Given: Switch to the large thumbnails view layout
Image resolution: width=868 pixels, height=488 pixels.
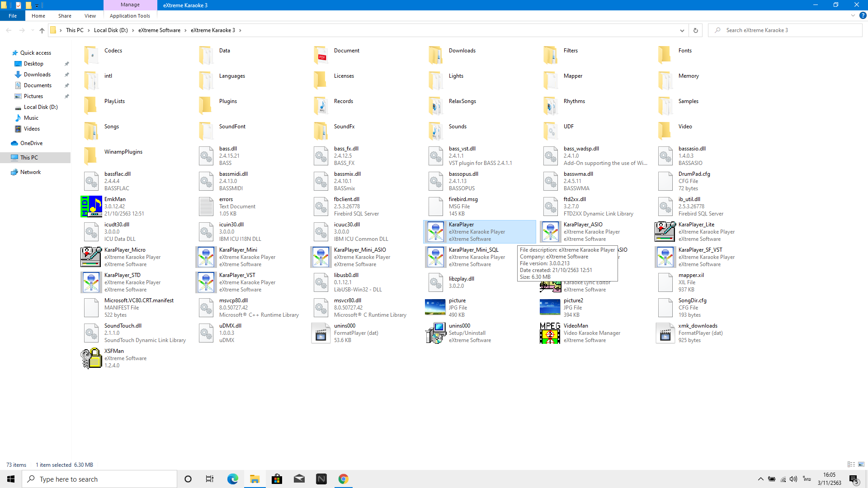Looking at the screenshot, I should 861,465.
